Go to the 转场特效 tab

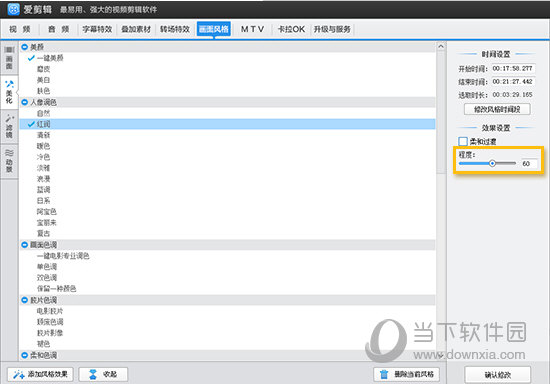tap(175, 29)
